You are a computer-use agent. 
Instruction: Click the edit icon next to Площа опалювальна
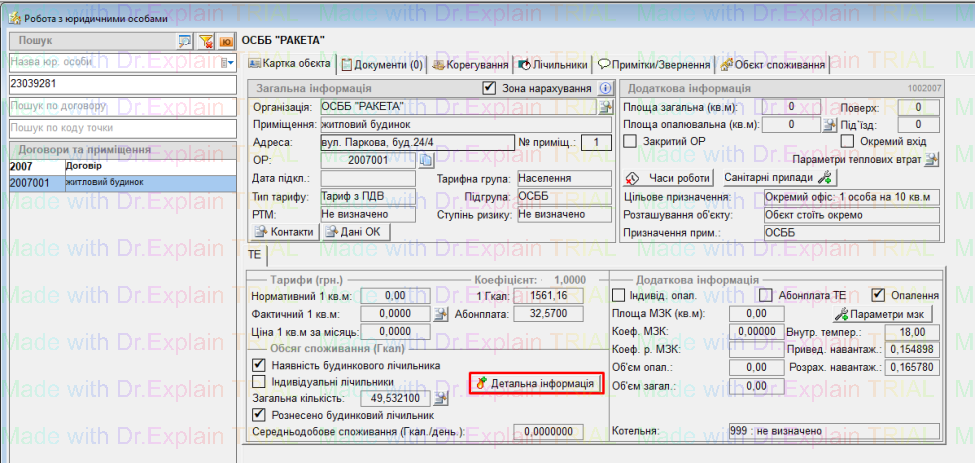829,125
